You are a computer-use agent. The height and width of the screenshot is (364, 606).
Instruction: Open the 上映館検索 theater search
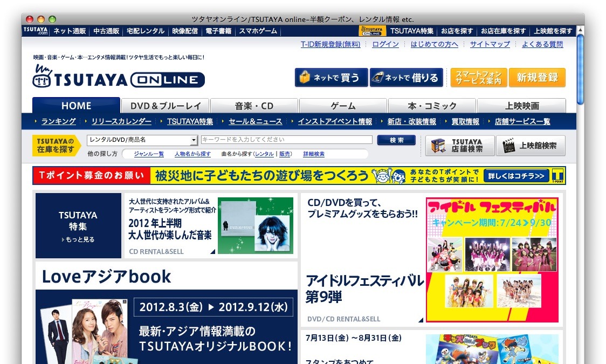pos(531,145)
